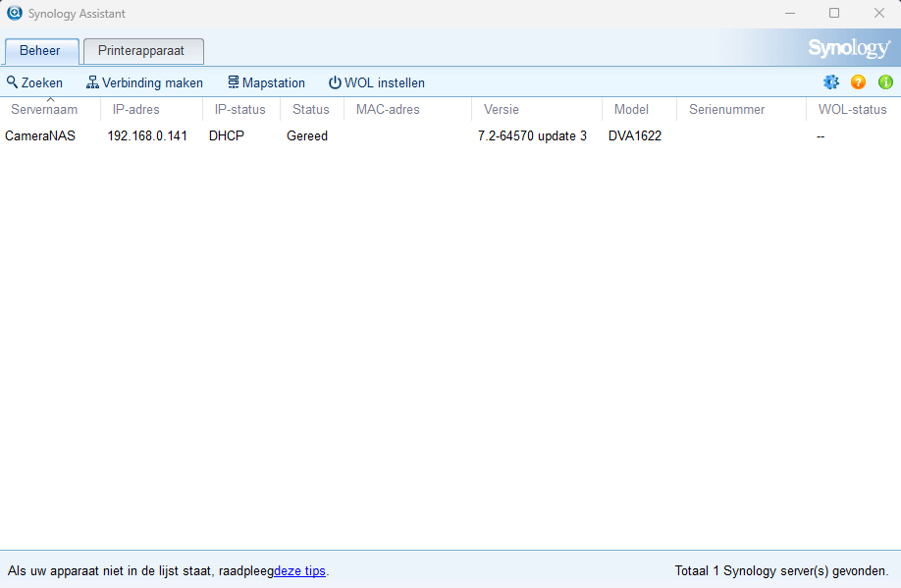Sort by the Servernaam column header

(50, 109)
